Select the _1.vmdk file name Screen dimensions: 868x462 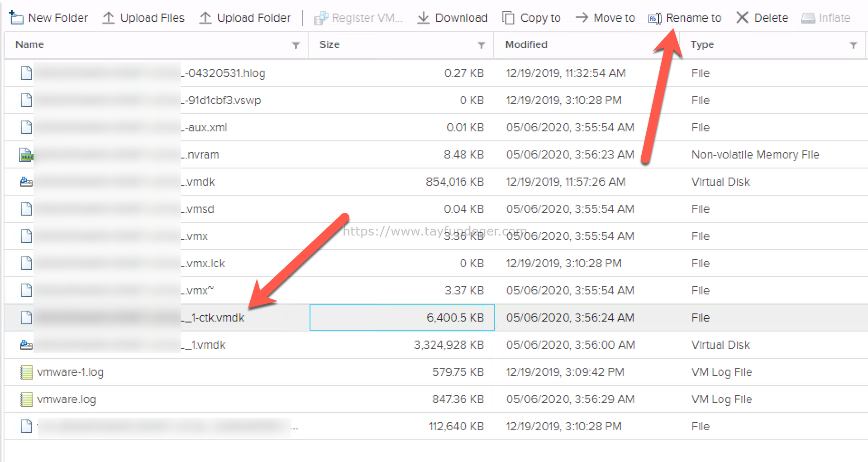click(x=204, y=345)
